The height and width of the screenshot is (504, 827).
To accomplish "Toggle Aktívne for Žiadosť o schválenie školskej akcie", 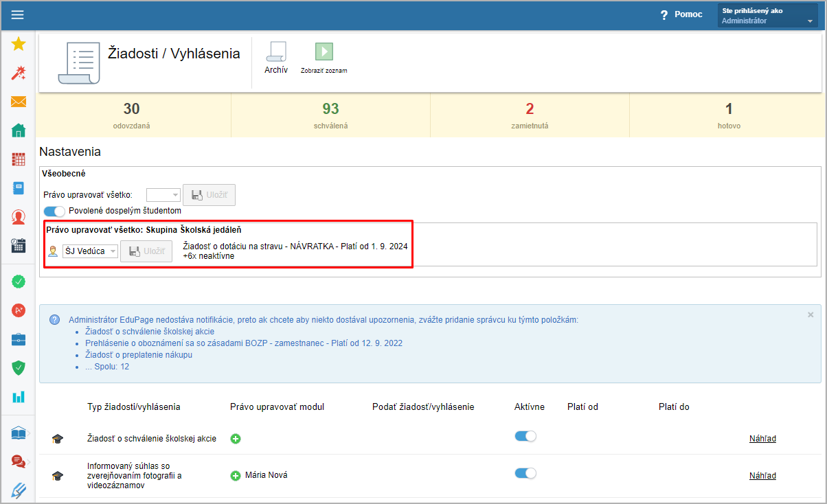I will click(525, 437).
